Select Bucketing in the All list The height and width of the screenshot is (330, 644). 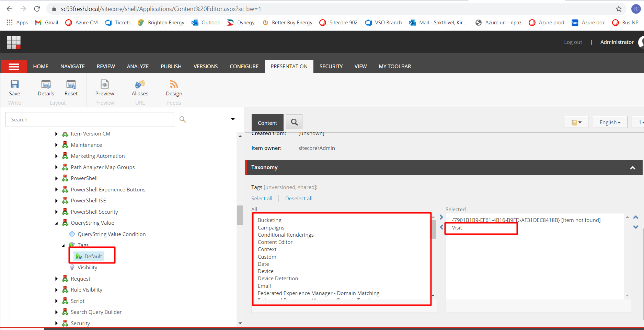pos(269,220)
